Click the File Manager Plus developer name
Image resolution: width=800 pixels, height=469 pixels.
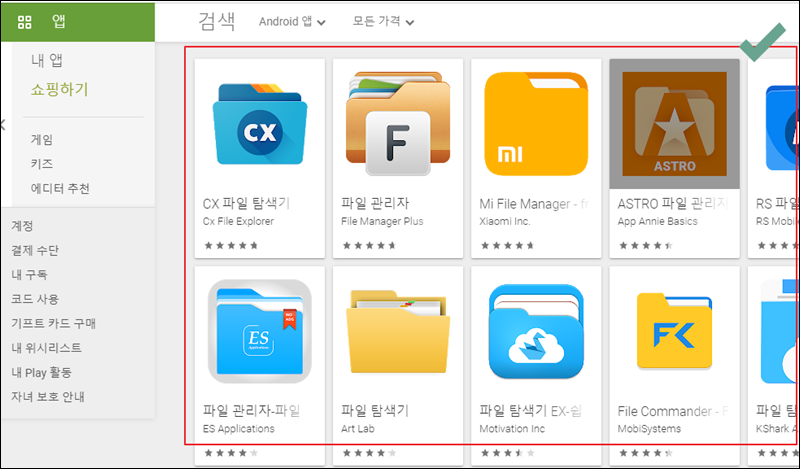pyautogui.click(x=382, y=221)
